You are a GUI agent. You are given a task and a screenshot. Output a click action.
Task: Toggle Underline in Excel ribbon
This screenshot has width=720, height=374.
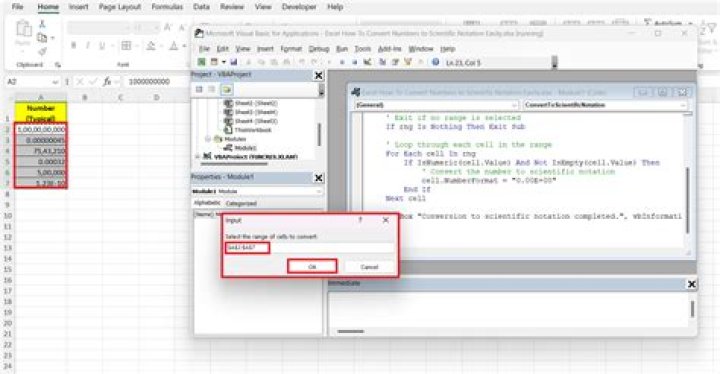tap(102, 45)
